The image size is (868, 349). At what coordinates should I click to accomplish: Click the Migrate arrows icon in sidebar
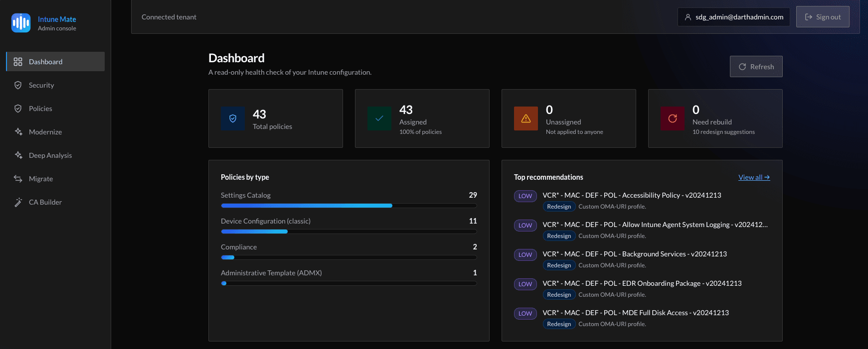(18, 179)
